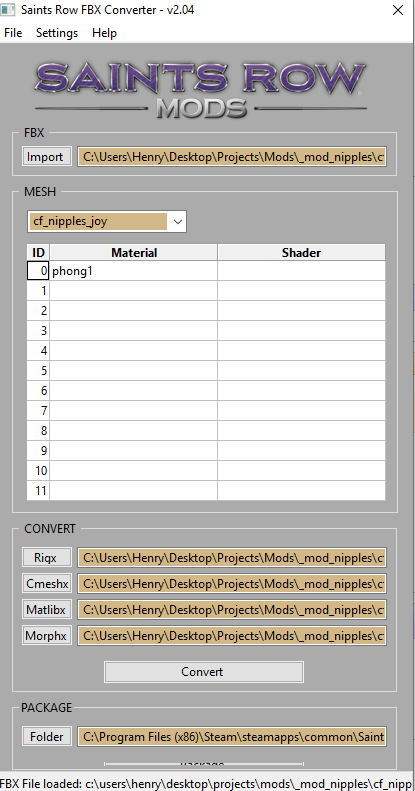Image resolution: width=415 pixels, height=791 pixels.
Task: Click the FBX import path field
Action: 232,157
